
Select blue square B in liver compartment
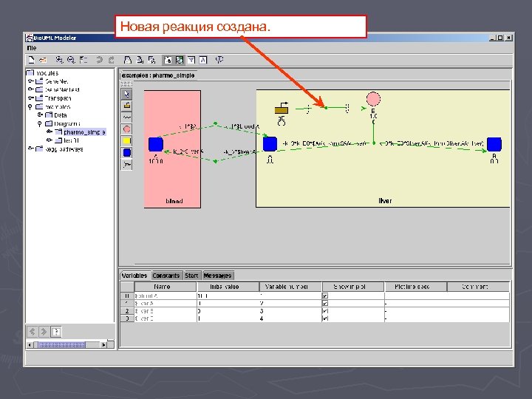point(494,144)
